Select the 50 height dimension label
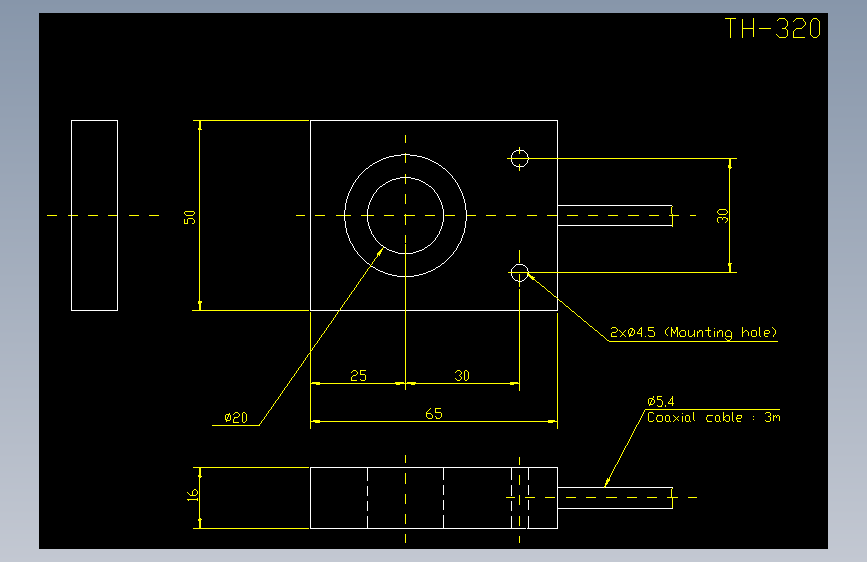This screenshot has width=867, height=562. (x=190, y=217)
